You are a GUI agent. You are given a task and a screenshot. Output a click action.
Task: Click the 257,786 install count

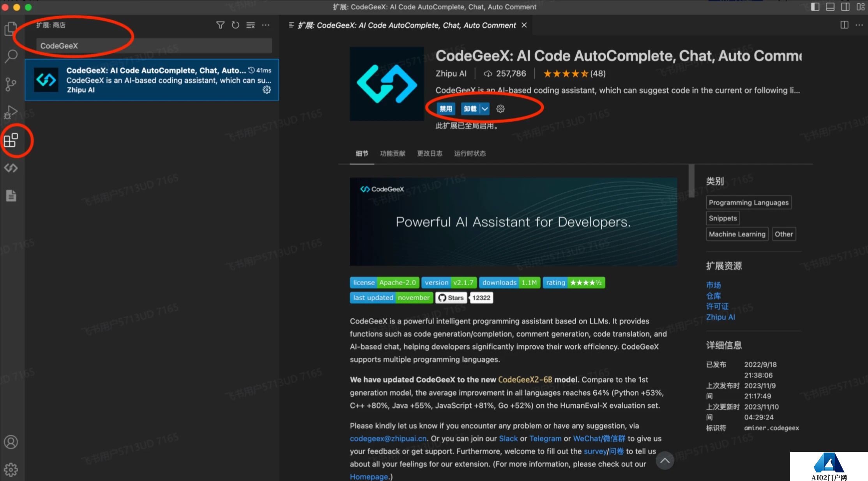click(505, 73)
